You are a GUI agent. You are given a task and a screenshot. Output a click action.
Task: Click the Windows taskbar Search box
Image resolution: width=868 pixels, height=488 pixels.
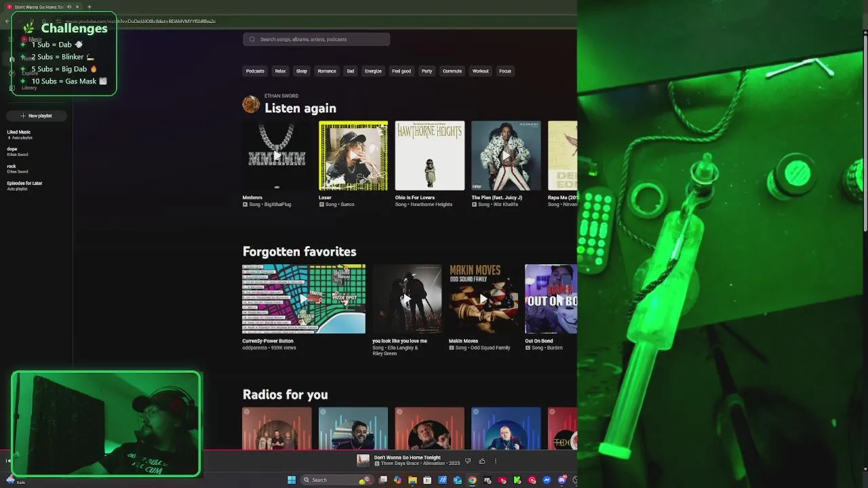tap(337, 480)
